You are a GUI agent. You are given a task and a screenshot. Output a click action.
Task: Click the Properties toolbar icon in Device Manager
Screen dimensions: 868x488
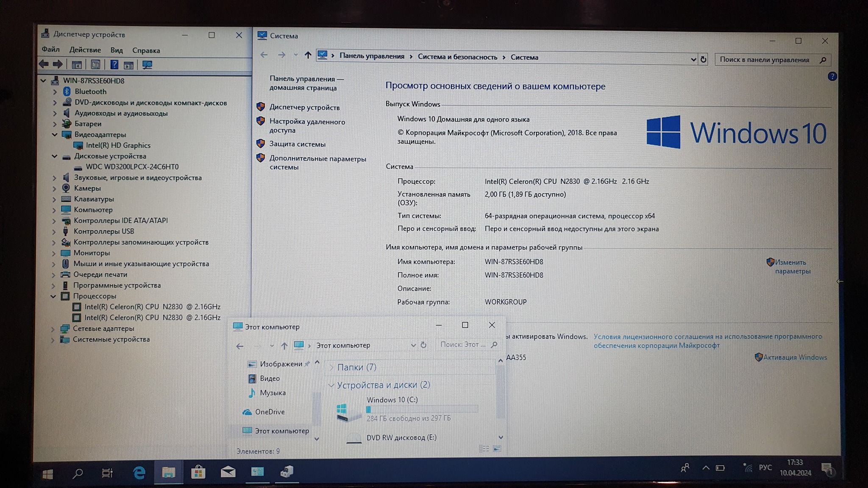95,65
